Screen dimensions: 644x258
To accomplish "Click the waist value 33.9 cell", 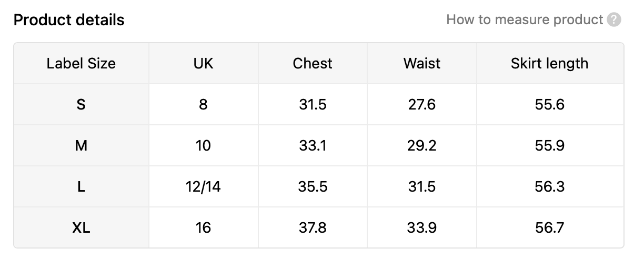I will coord(422,227).
